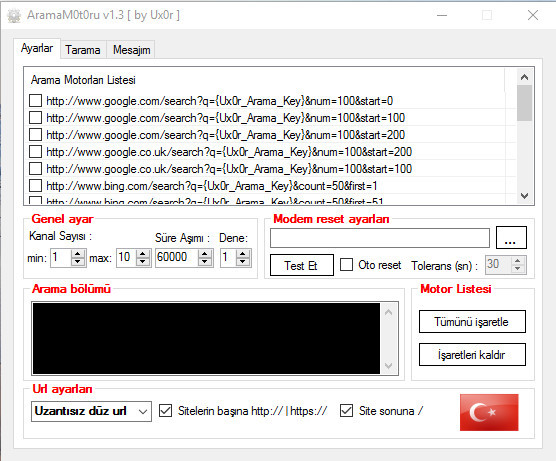Click the Dene field showing 1
The width and height of the screenshot is (556, 461).
pos(228,257)
